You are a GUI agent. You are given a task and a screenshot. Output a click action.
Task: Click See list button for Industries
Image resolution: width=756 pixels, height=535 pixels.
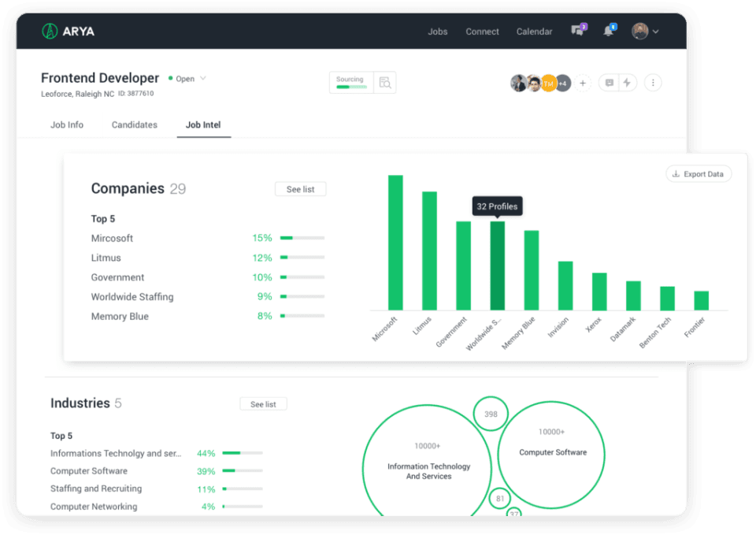[263, 404]
